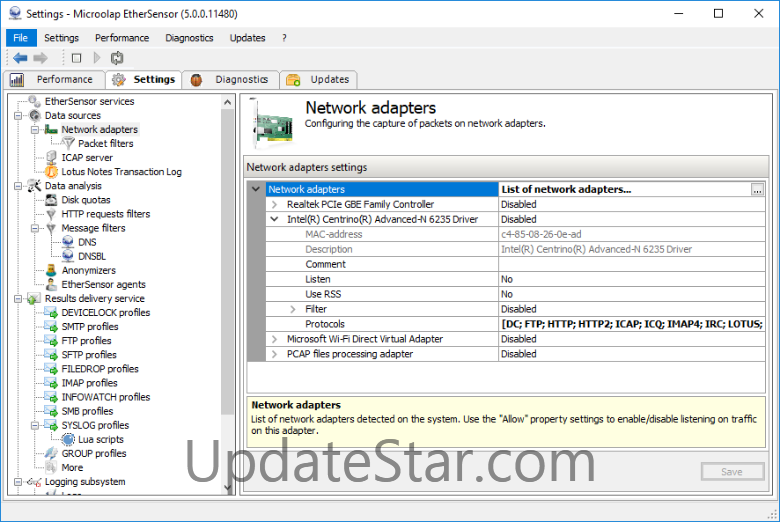Select SFTP profiles in the tree
780x522 pixels.
coord(89,355)
